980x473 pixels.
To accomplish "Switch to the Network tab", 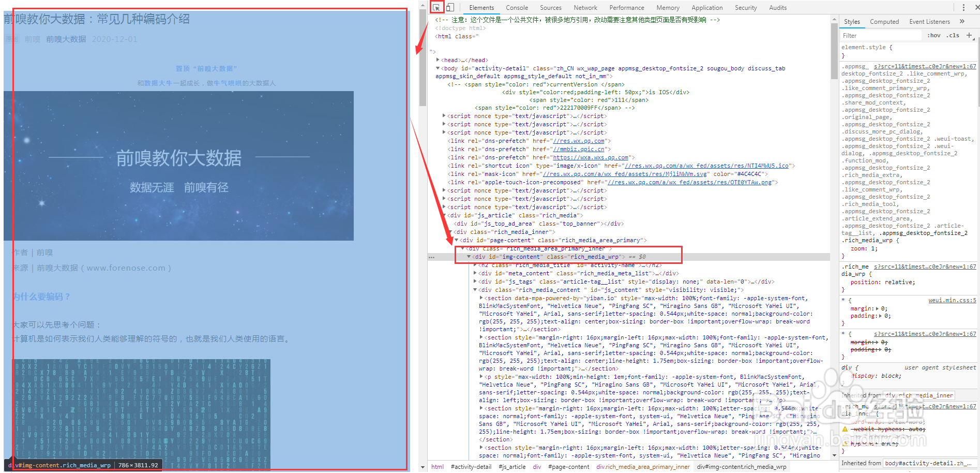I will [585, 8].
